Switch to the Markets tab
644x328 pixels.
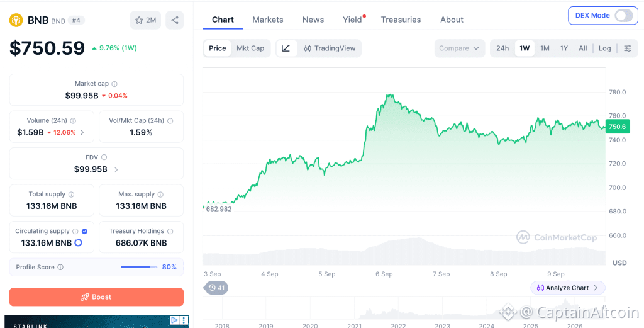tap(268, 20)
